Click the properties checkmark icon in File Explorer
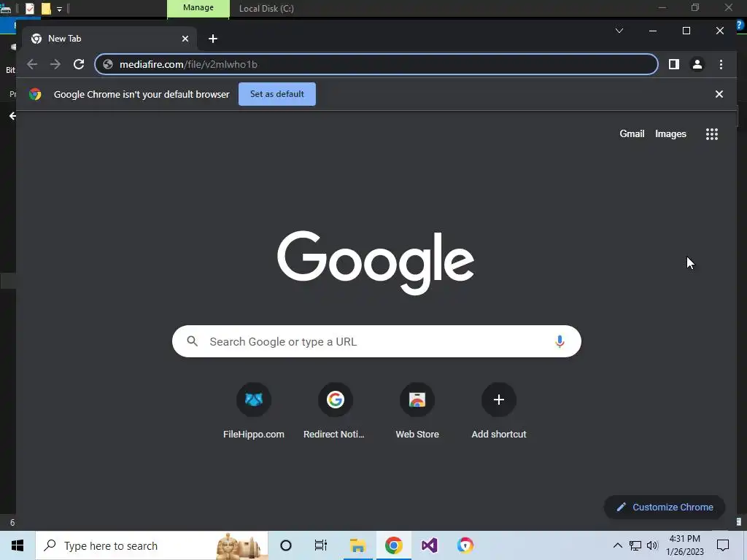Viewport: 747px width, 560px height. (29, 9)
